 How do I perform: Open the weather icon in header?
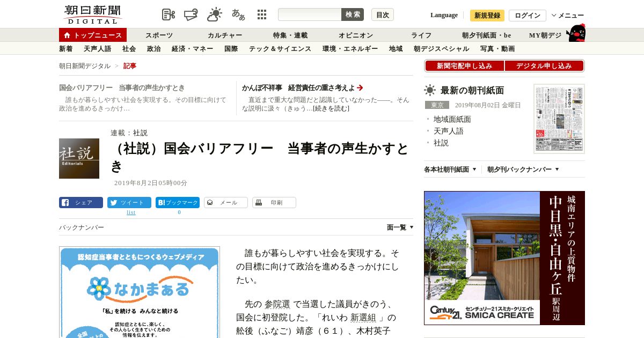(x=214, y=14)
